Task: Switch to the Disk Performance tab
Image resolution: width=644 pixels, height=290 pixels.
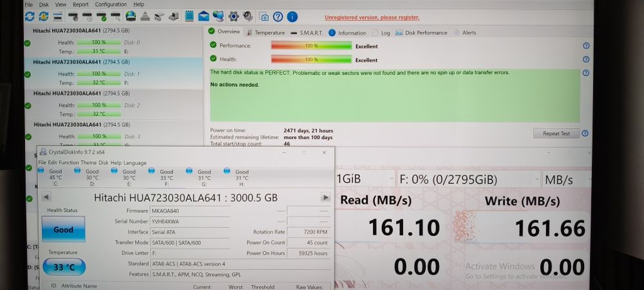Action: 421,33
